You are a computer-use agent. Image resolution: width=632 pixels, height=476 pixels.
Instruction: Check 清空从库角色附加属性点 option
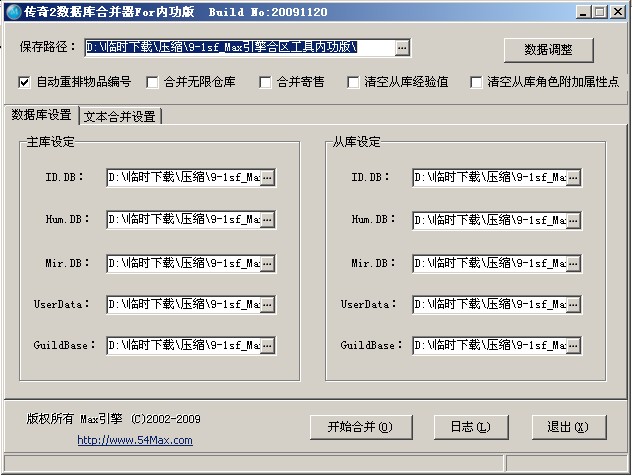pos(477,82)
